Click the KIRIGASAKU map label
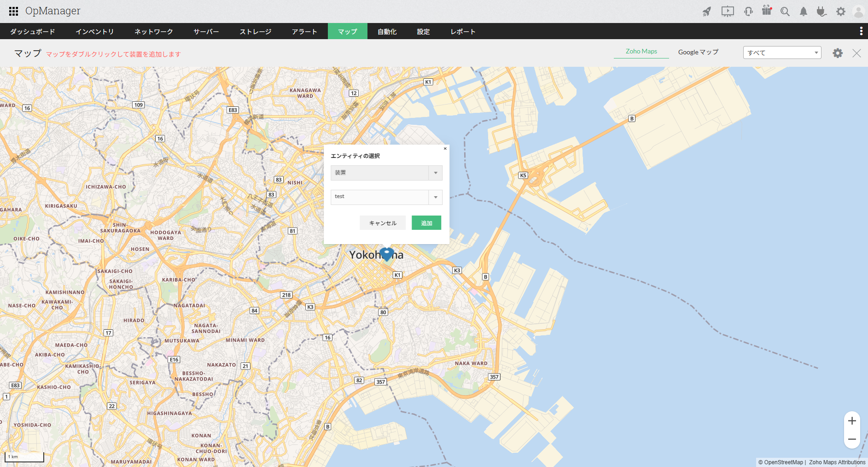This screenshot has width=868, height=467. [x=61, y=206]
